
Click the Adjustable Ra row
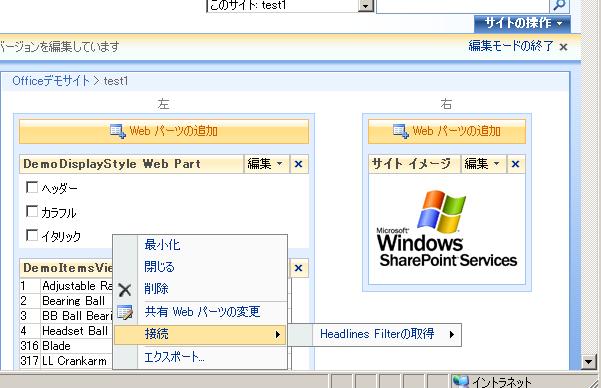[67, 286]
